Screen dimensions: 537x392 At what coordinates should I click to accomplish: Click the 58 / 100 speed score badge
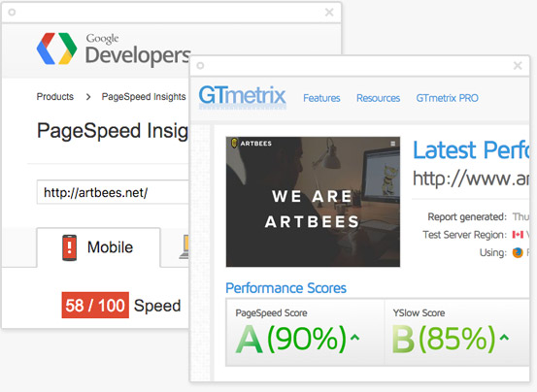pyautogui.click(x=95, y=305)
